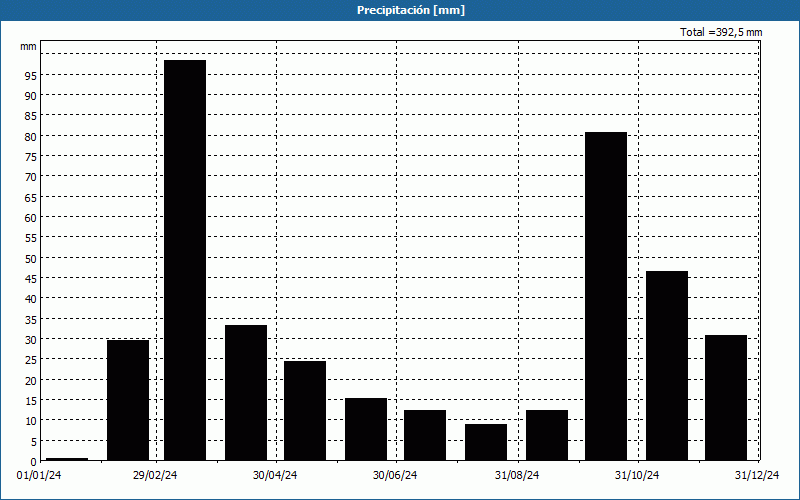
Task: Click the October bar near 80 mm
Action: [606, 296]
